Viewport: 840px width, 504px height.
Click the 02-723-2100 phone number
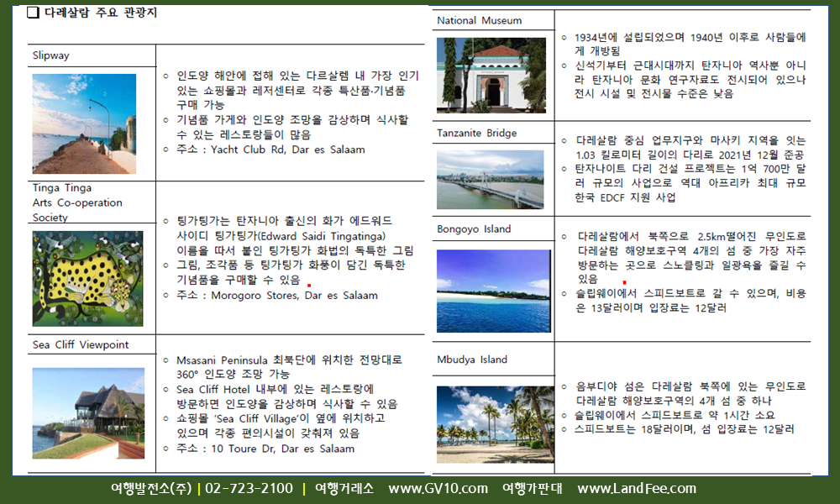pos(249,489)
